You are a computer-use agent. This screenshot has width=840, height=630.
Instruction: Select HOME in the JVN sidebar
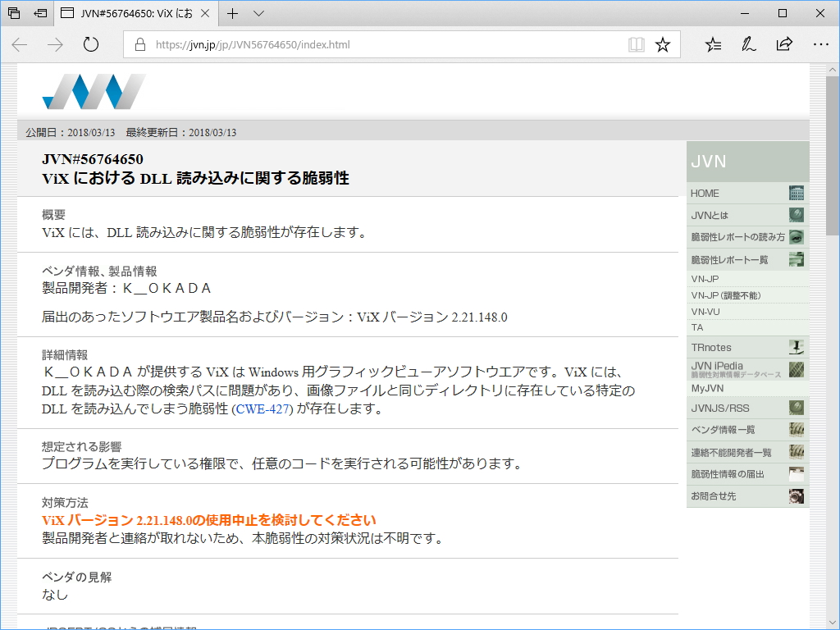click(x=705, y=193)
